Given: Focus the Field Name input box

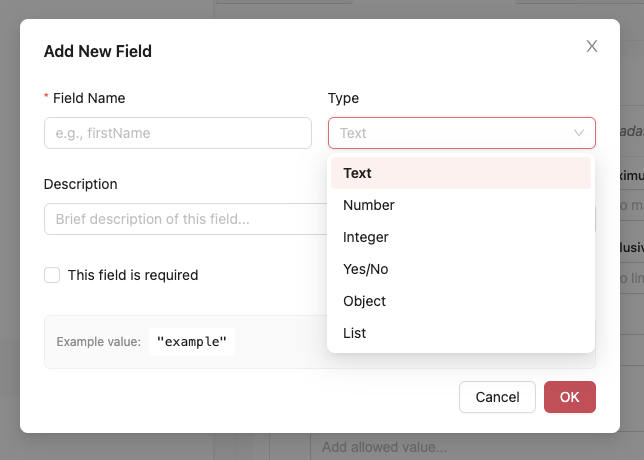Looking at the screenshot, I should [x=178, y=133].
